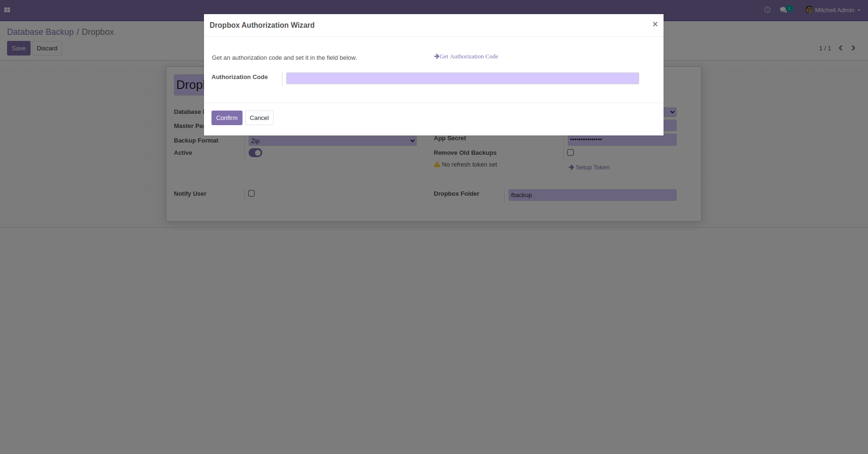Click the arrow icon before Setup Token
This screenshot has height=454, width=868.
(571, 167)
